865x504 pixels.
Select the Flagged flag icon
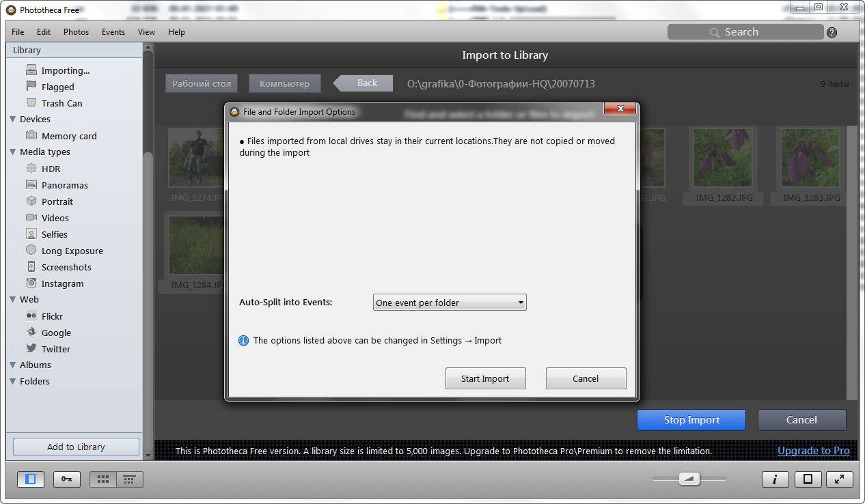[31, 86]
